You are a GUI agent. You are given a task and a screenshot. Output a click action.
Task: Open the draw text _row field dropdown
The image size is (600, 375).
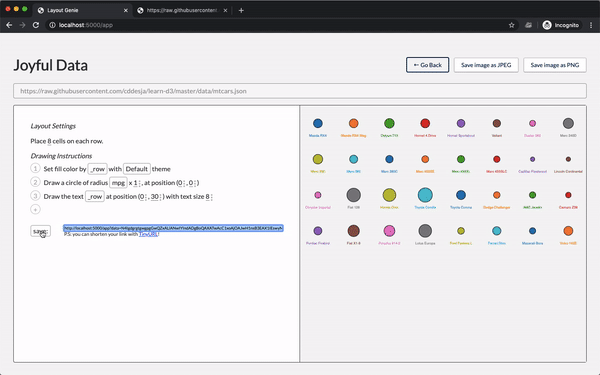tap(95, 196)
